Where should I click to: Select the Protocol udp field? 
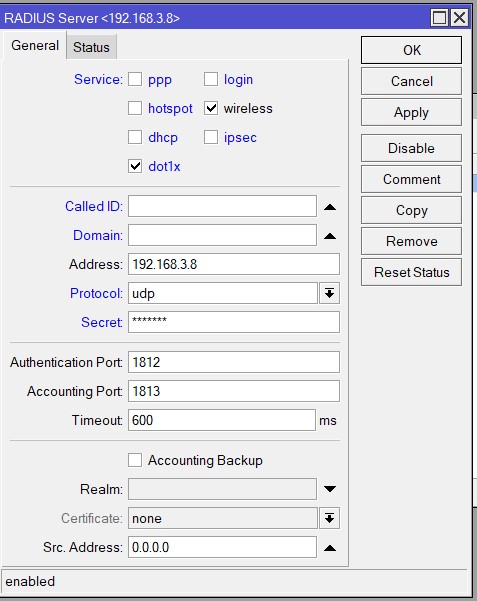(x=223, y=293)
